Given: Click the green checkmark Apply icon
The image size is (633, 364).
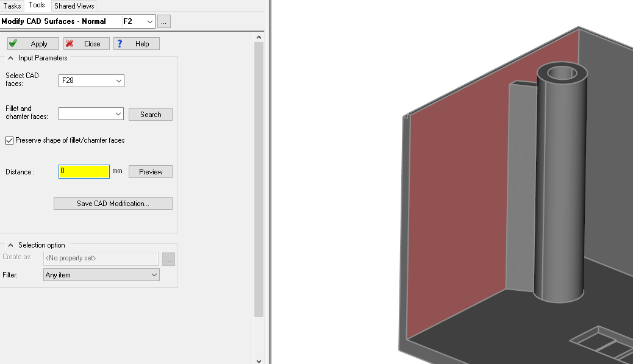Looking at the screenshot, I should coord(13,43).
